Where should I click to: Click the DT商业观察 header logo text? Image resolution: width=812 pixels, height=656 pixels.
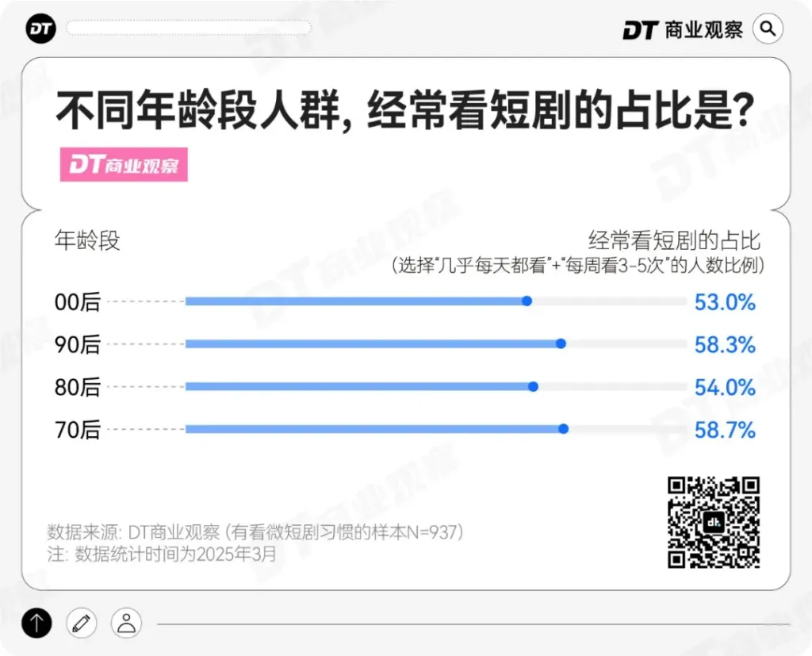(683, 29)
